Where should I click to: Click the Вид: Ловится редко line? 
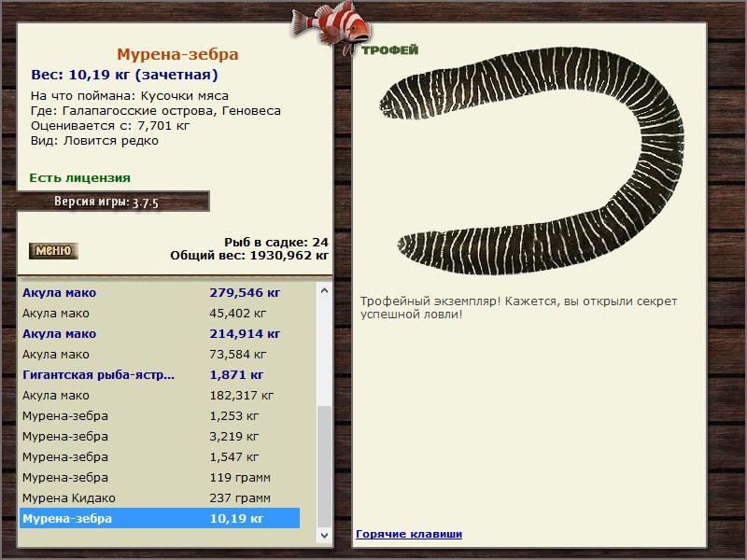[x=94, y=141]
